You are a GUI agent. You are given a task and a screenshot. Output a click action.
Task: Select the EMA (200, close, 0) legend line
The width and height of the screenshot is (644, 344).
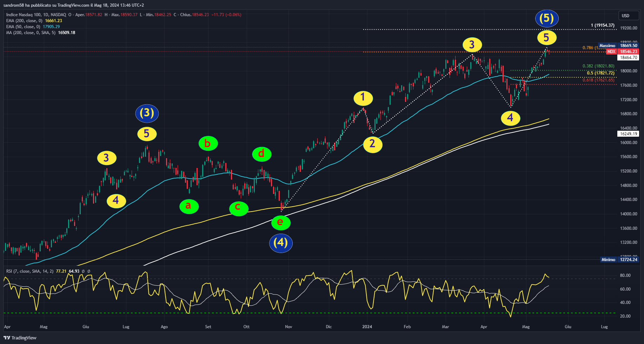tap(34, 21)
